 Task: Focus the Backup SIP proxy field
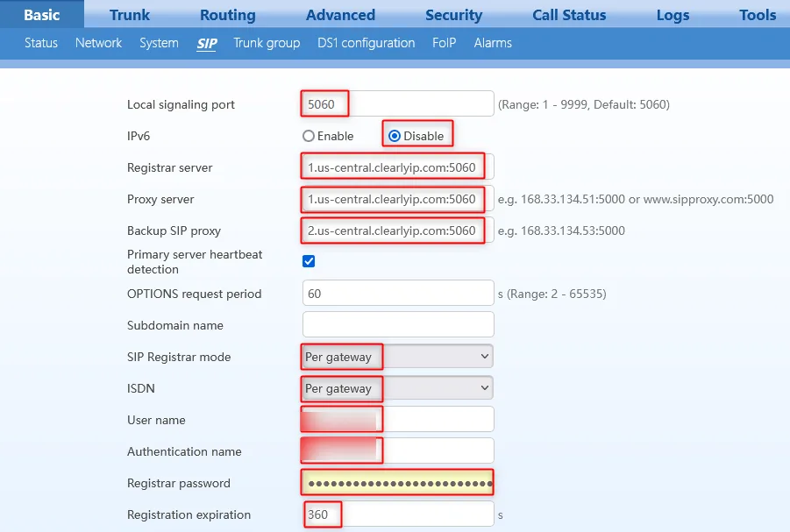(x=398, y=231)
